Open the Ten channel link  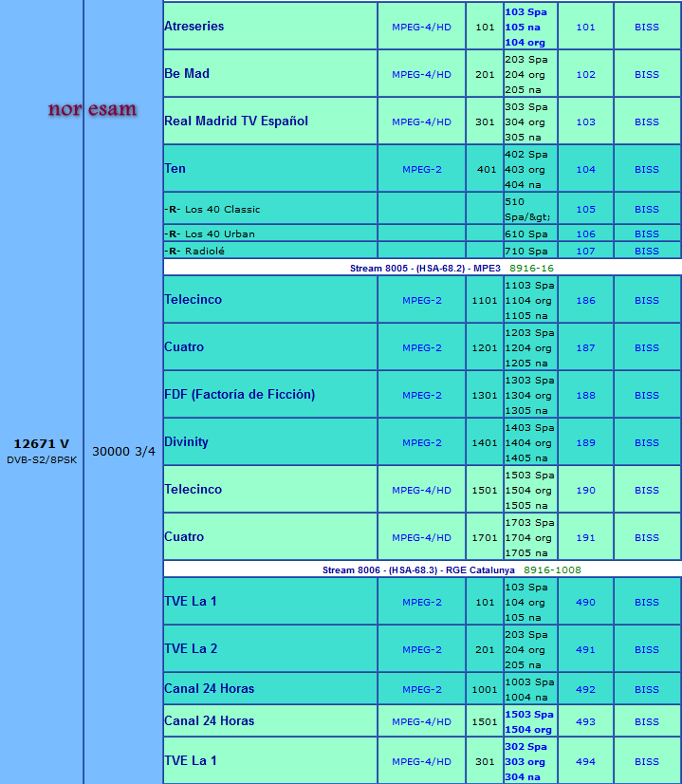[x=175, y=169]
